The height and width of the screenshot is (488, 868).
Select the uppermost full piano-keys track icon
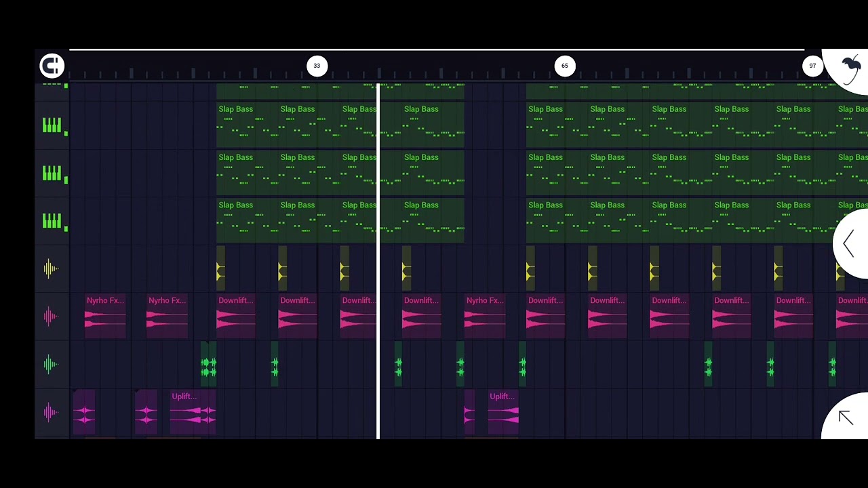(x=52, y=125)
